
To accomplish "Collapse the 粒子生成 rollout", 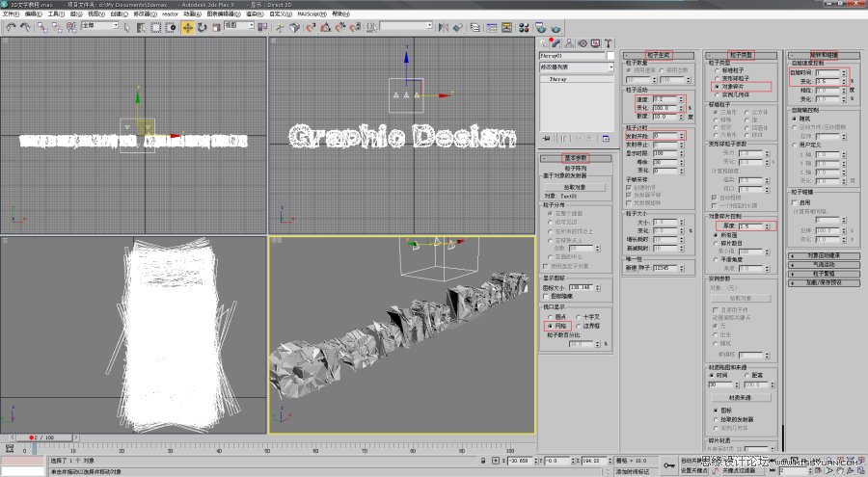I will (x=658, y=55).
